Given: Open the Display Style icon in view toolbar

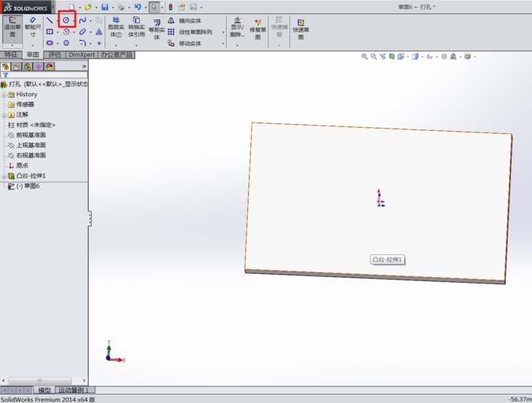Looking at the screenshot, I should pos(415,56).
